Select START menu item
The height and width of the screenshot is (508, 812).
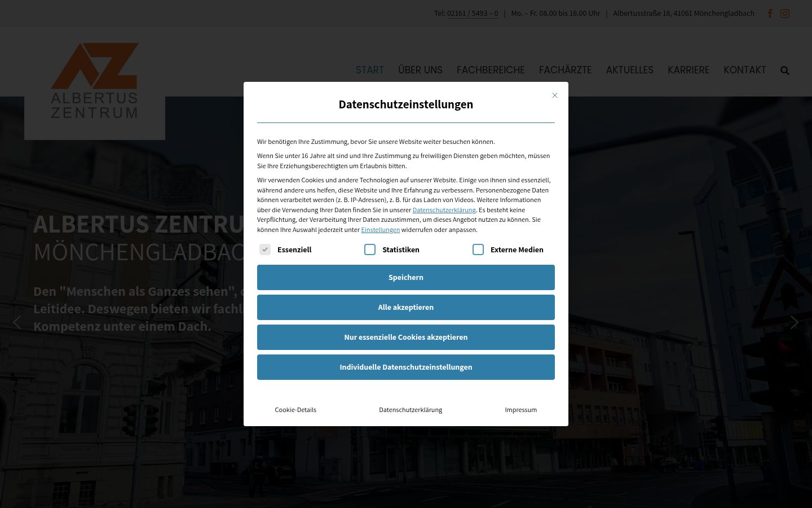pos(370,70)
